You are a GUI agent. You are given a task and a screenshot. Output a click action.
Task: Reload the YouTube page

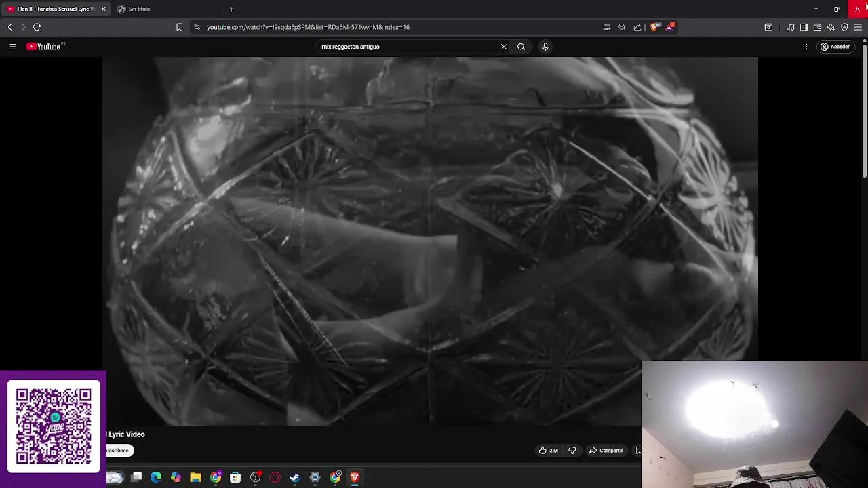pyautogui.click(x=37, y=27)
